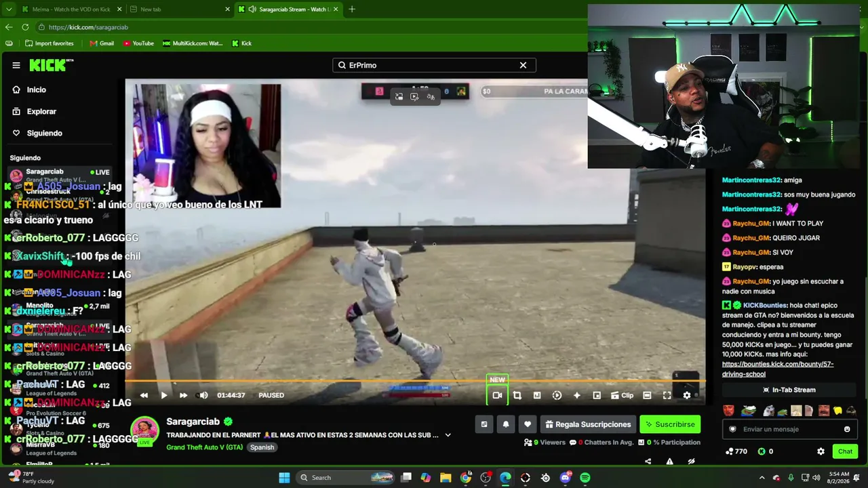Go back in the browser
Viewport: 868px width, 488px height.
(x=9, y=27)
